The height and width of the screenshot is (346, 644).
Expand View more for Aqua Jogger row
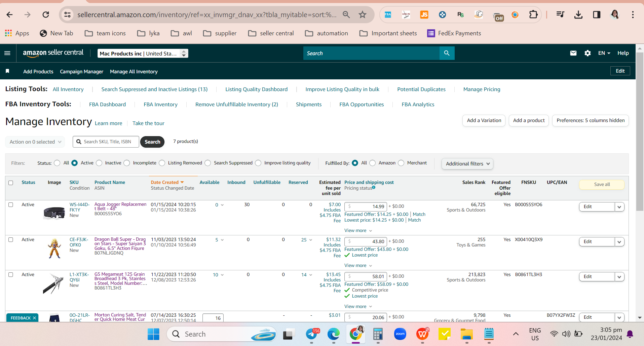[358, 230]
